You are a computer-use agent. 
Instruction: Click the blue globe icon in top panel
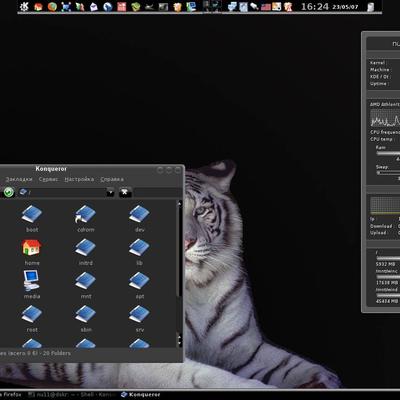point(108,7)
